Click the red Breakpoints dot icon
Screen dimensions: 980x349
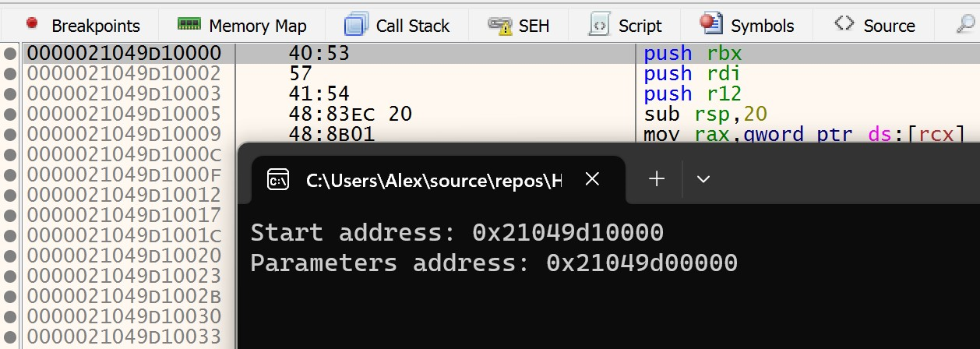pyautogui.click(x=32, y=23)
